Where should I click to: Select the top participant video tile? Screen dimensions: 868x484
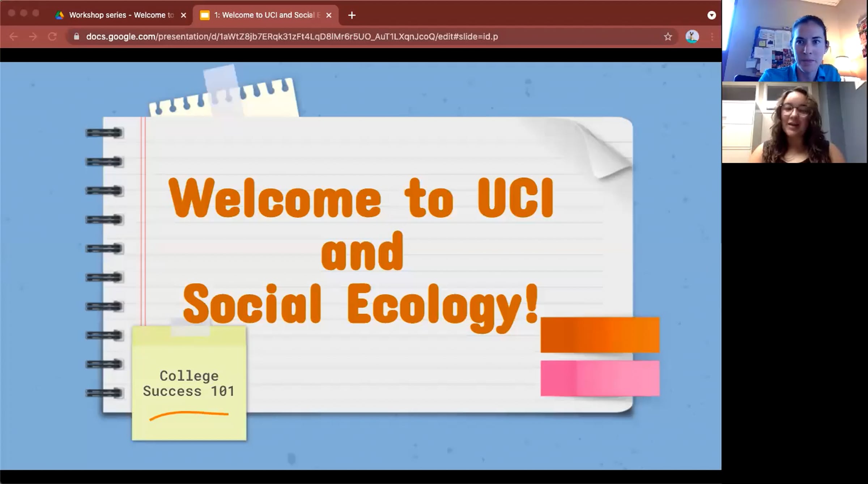(x=795, y=41)
